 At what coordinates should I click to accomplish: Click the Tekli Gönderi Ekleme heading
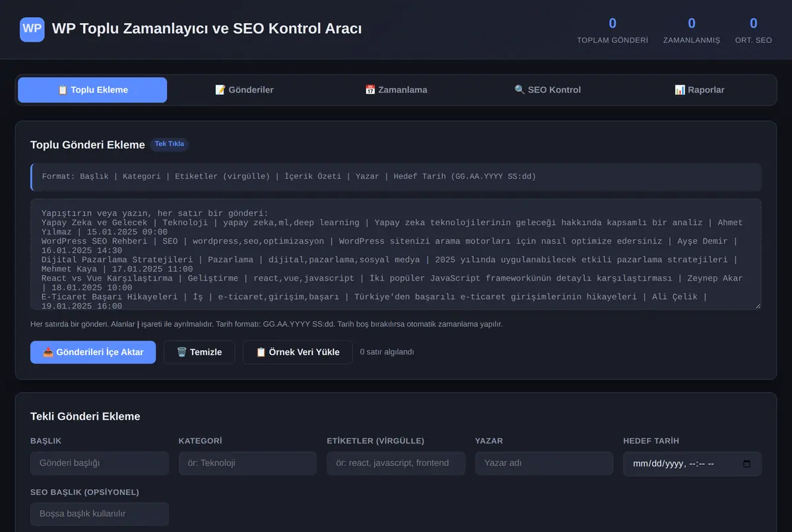click(x=85, y=416)
